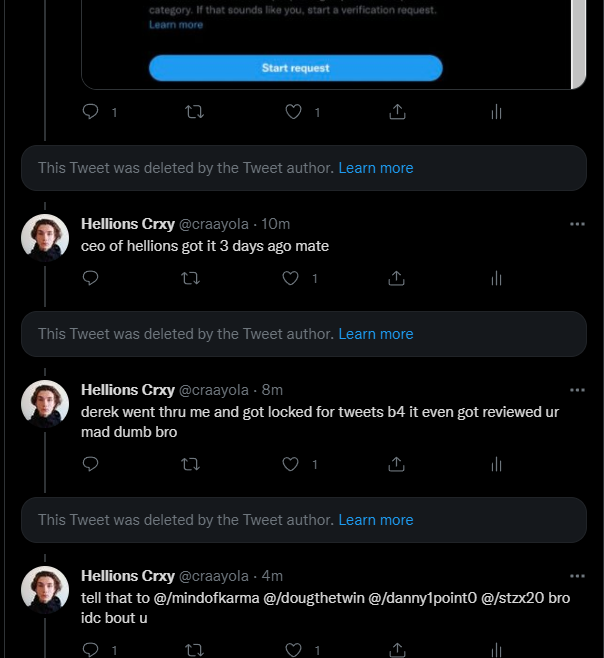View analytics for 'derek went thru me' tweet
The width and height of the screenshot is (604, 658).
click(x=496, y=464)
